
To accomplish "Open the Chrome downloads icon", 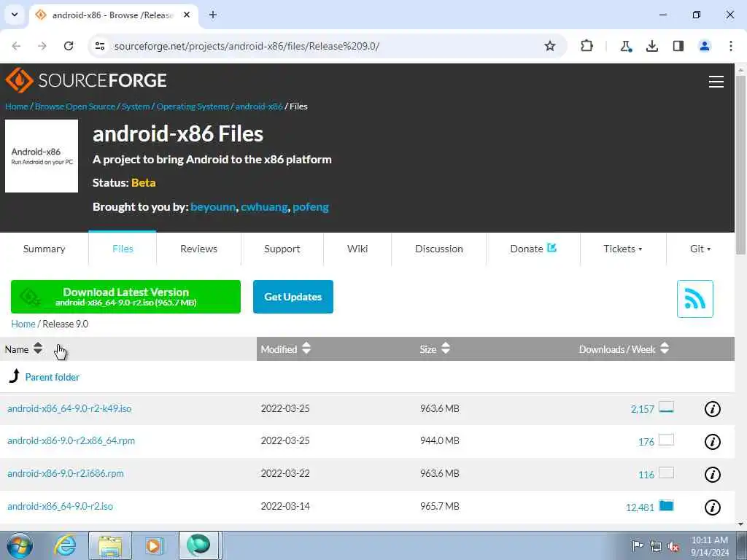I will [x=651, y=46].
